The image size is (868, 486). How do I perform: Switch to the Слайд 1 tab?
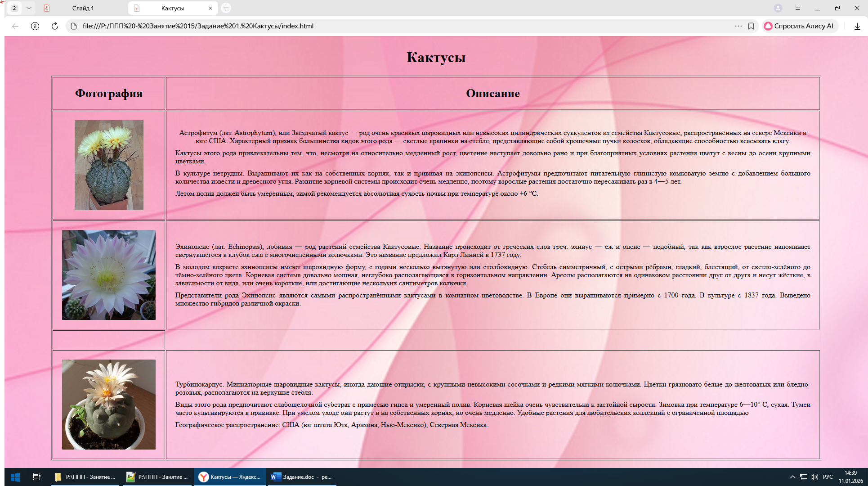pyautogui.click(x=83, y=8)
